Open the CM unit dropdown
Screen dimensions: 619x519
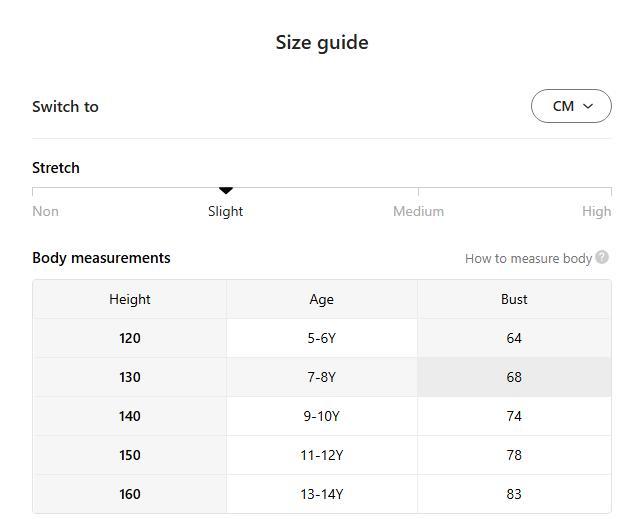(571, 106)
